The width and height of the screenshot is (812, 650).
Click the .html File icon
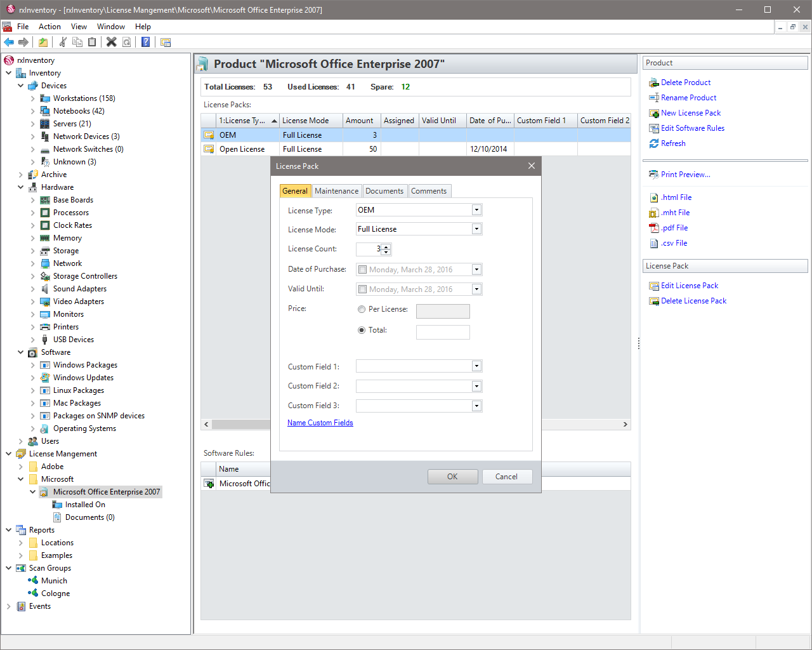click(x=654, y=197)
